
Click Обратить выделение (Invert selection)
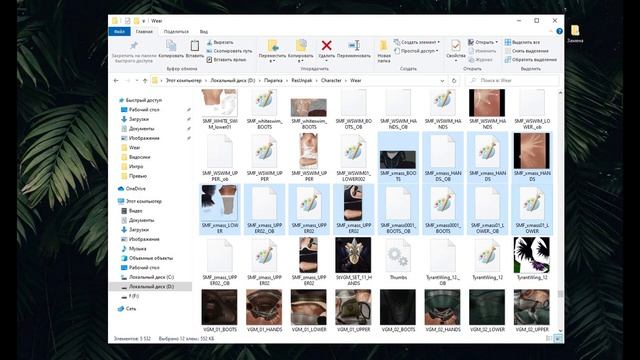pos(531,60)
